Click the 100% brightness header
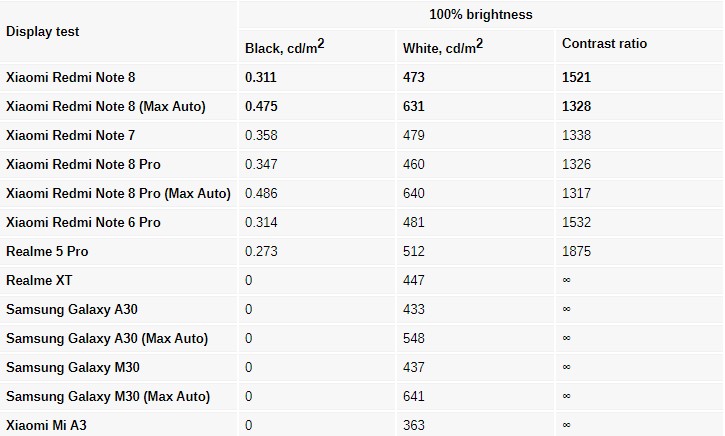 [480, 15]
